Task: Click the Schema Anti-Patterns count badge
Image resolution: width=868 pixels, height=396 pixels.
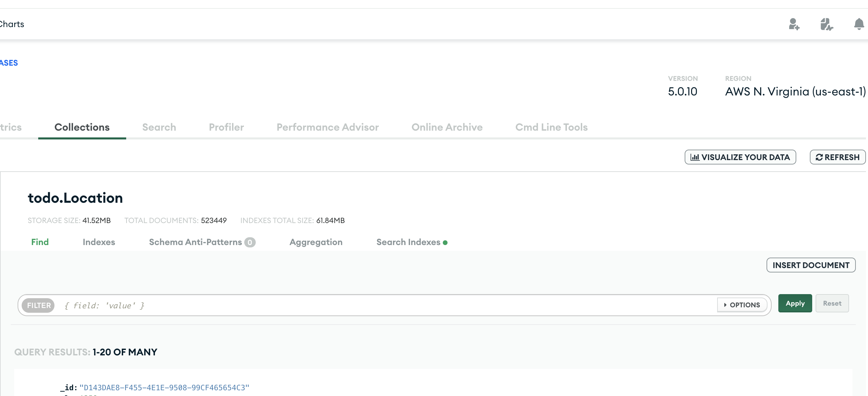Action: (250, 242)
